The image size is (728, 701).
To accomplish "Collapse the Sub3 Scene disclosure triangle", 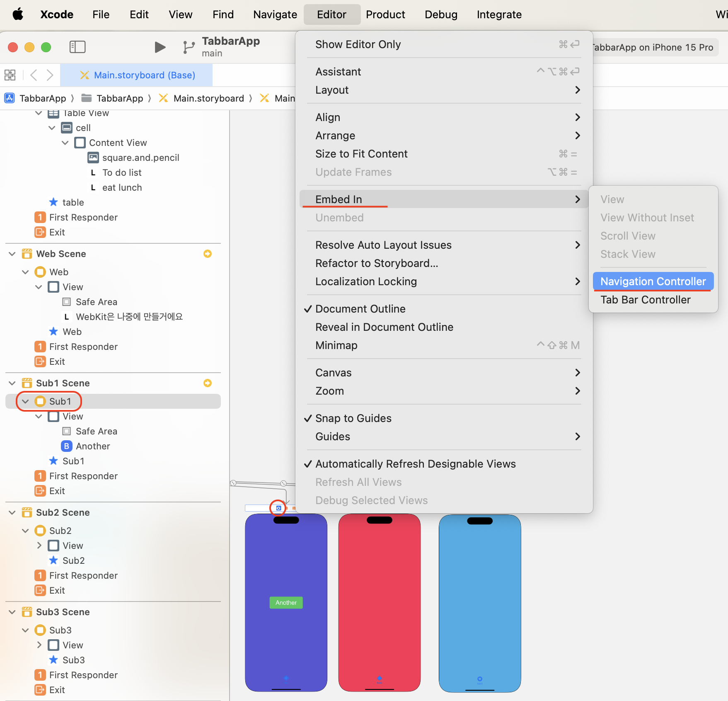I will click(x=12, y=612).
